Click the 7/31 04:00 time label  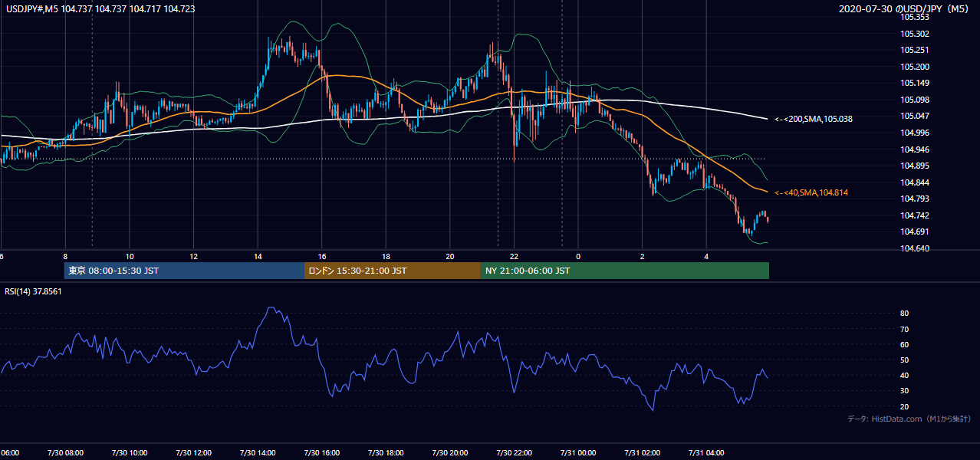pyautogui.click(x=706, y=452)
